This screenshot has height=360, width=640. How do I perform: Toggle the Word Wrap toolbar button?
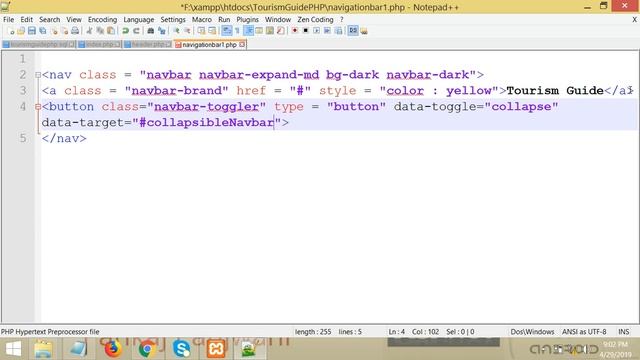coord(227,31)
